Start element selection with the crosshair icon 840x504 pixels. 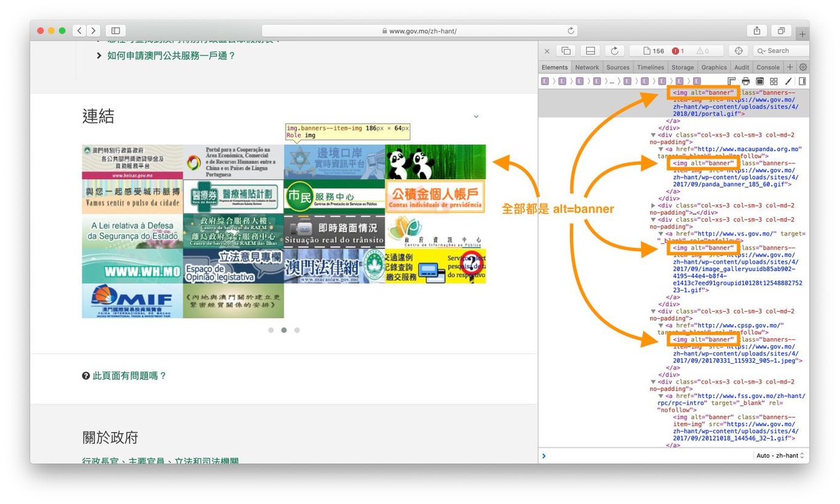point(739,51)
